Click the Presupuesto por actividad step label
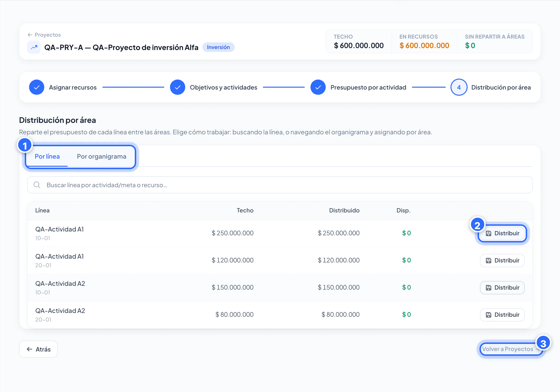The height and width of the screenshot is (392, 560). point(368,87)
